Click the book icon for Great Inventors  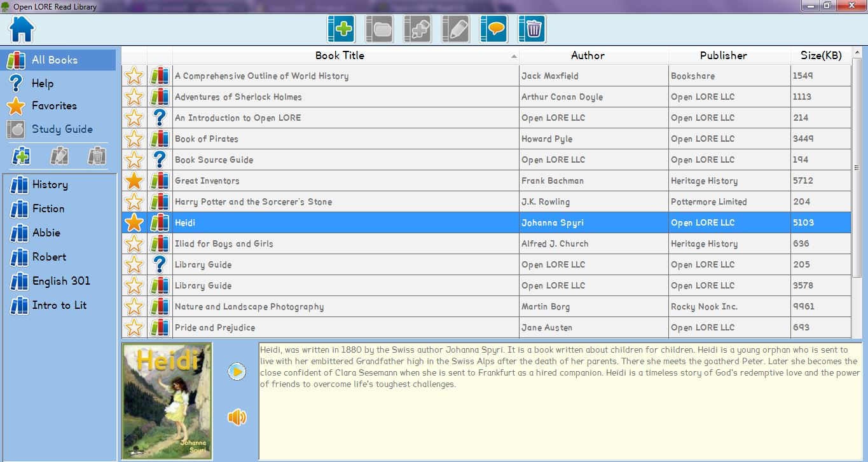pyautogui.click(x=160, y=180)
